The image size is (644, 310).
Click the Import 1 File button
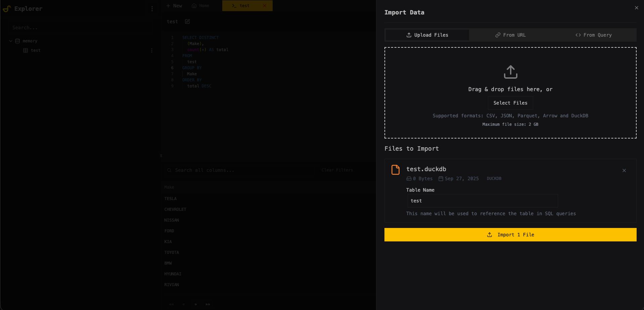[510, 235]
